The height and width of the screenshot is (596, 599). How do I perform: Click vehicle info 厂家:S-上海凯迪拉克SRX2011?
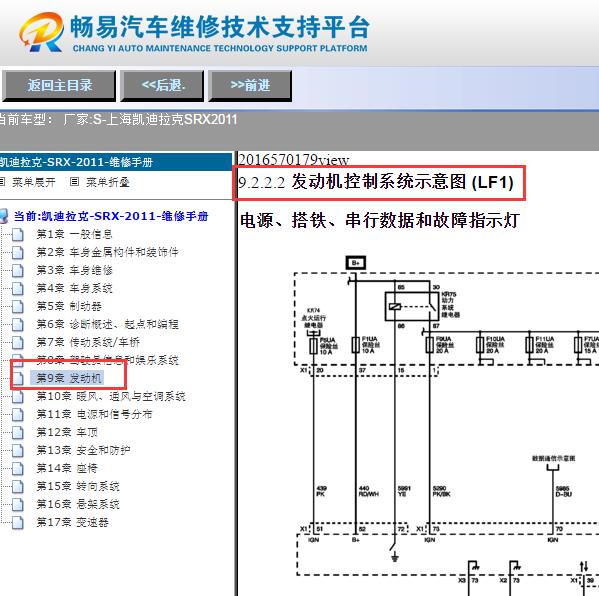coord(150,120)
